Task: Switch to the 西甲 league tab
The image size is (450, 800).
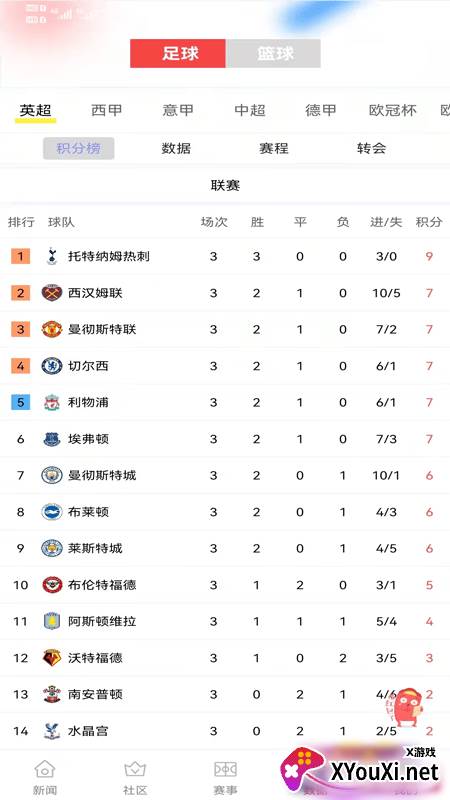Action: pos(107,110)
